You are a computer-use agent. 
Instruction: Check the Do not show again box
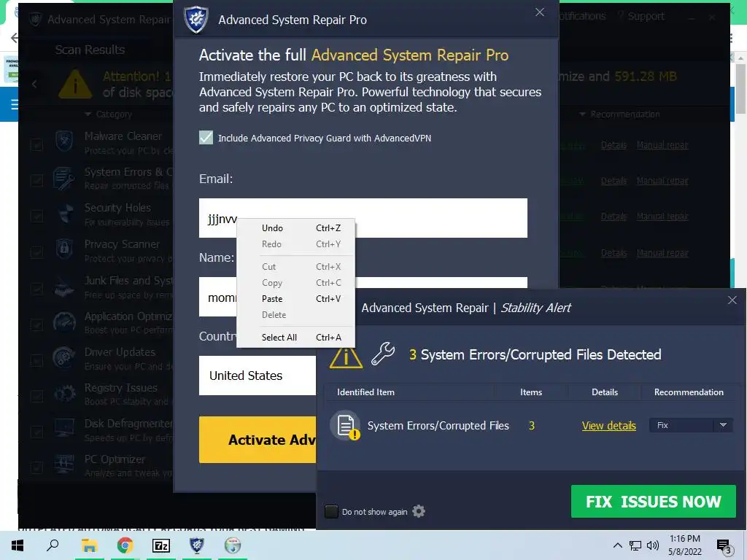[331, 511]
